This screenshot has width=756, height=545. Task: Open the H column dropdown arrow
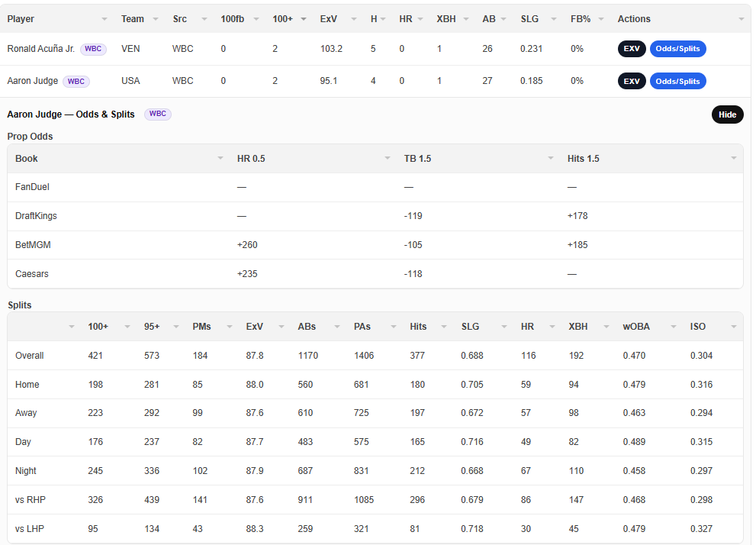[383, 19]
